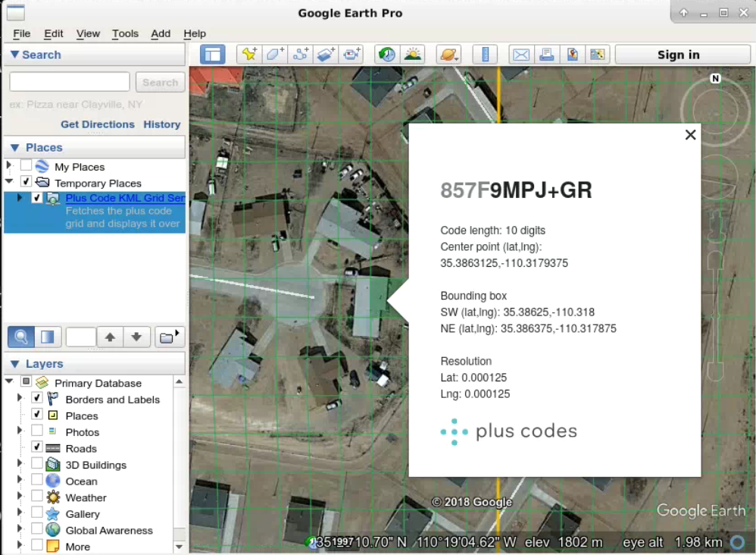Click the magnifier search-places button

click(20, 337)
